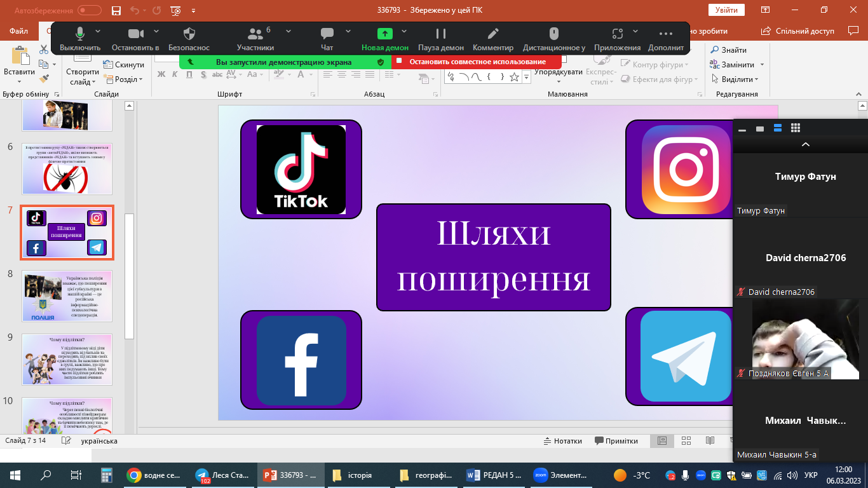The height and width of the screenshot is (488, 868).
Task: Open Zoom chat
Action: click(327, 39)
